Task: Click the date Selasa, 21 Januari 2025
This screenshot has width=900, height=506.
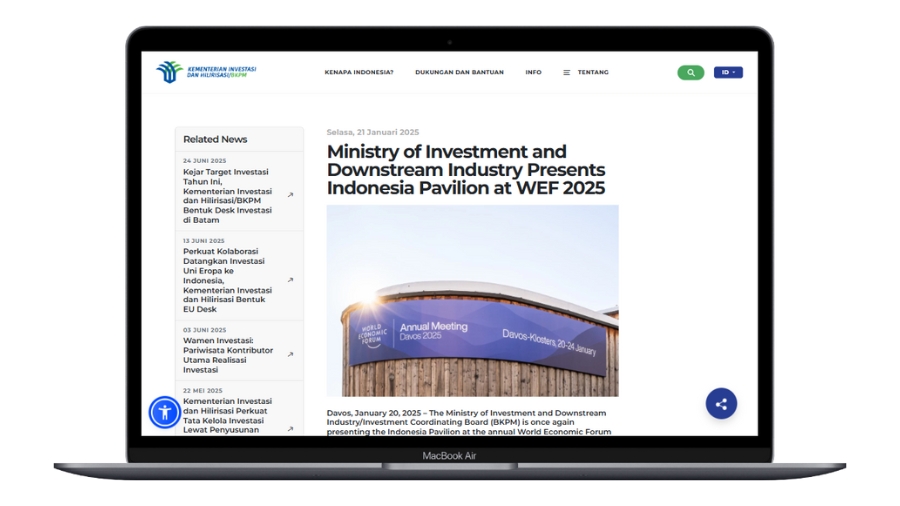Action: click(373, 132)
